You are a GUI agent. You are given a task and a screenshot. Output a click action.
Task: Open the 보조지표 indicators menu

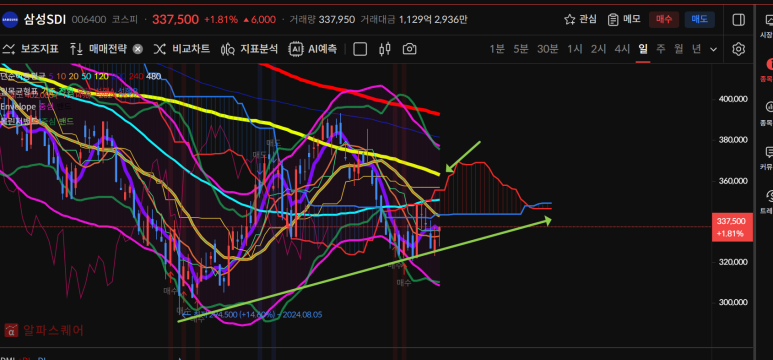[x=31, y=49]
